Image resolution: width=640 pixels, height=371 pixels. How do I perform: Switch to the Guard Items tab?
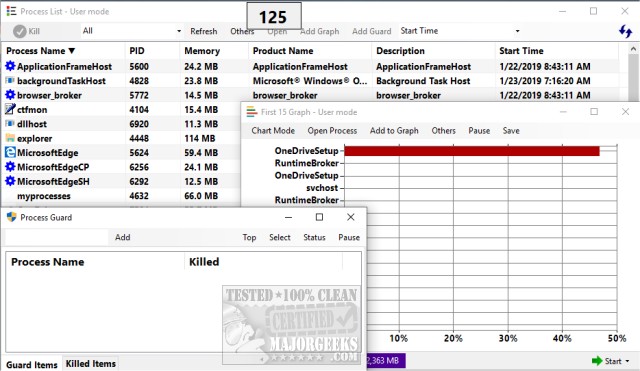point(32,365)
